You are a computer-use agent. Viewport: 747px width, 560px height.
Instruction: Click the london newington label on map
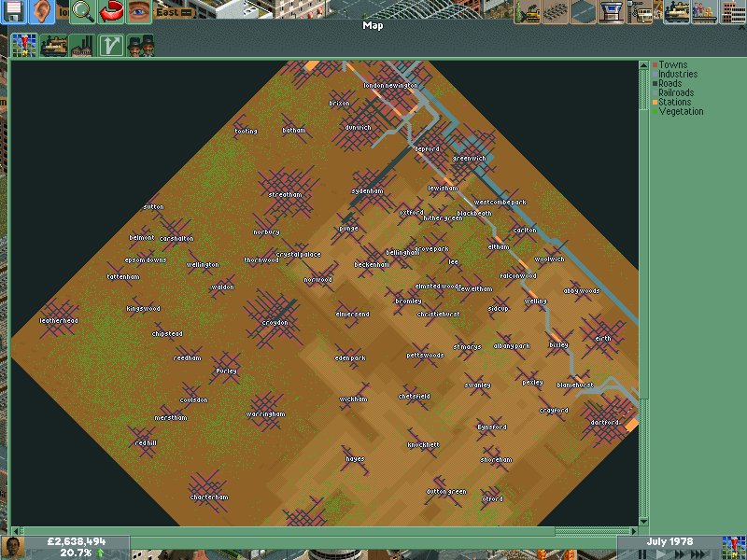tap(390, 86)
